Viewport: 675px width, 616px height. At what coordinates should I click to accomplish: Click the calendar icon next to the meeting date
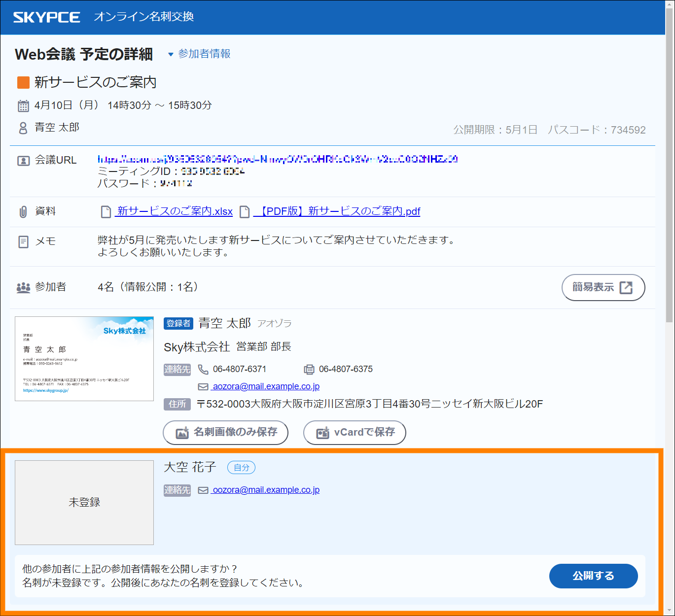pyautogui.click(x=23, y=105)
